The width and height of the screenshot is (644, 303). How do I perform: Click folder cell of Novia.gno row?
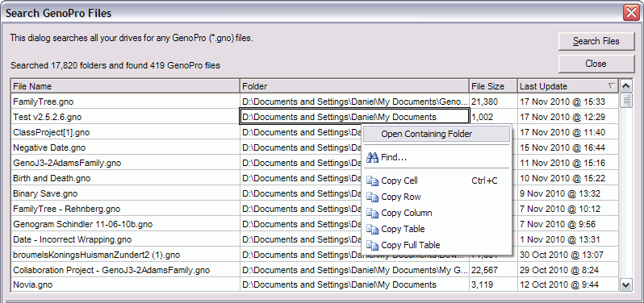coord(354,284)
